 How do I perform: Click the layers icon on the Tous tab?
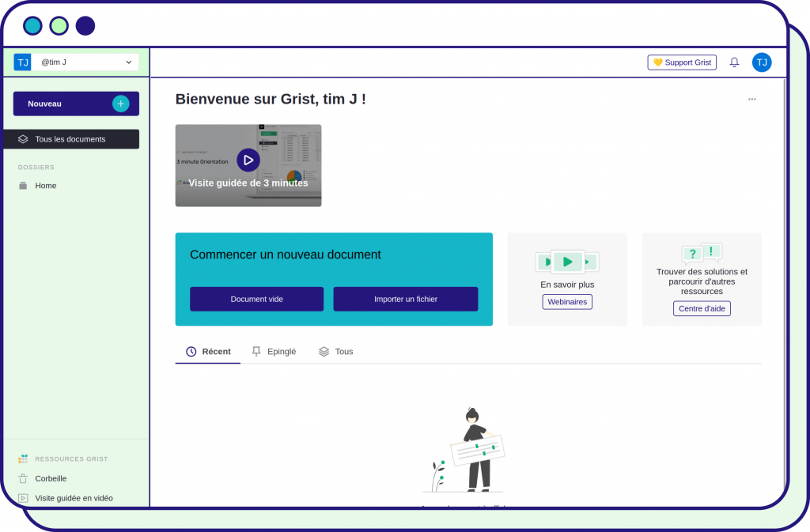(324, 352)
